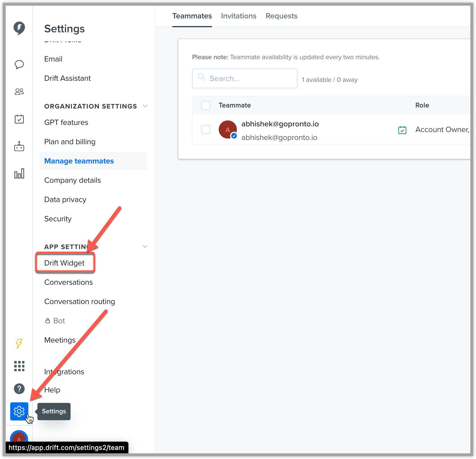Collapse the Organization Settings section chevron
The width and height of the screenshot is (476, 459).
(x=145, y=106)
